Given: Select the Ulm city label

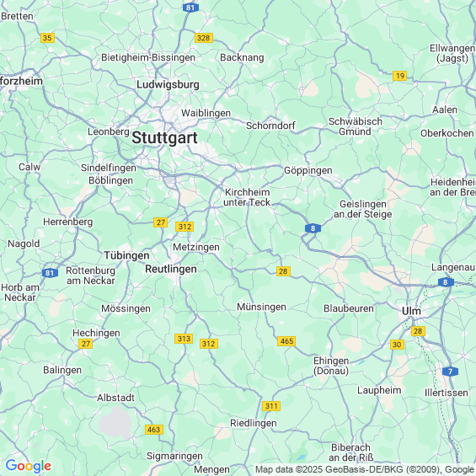Looking at the screenshot, I should (x=411, y=311).
